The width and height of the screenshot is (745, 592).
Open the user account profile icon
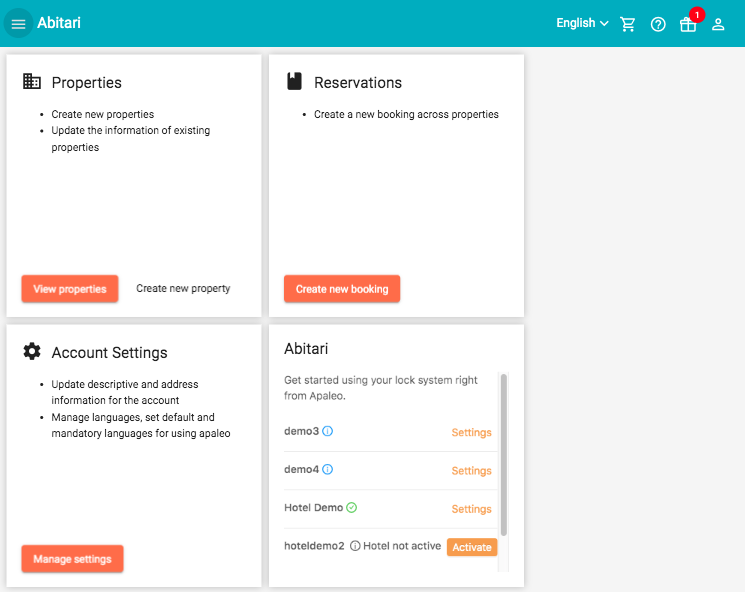[718, 24]
